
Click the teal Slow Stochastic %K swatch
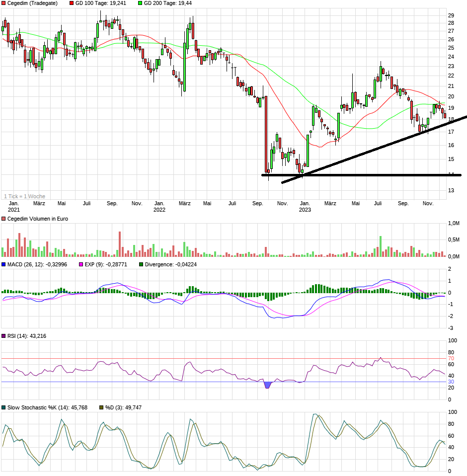pos(3,407)
